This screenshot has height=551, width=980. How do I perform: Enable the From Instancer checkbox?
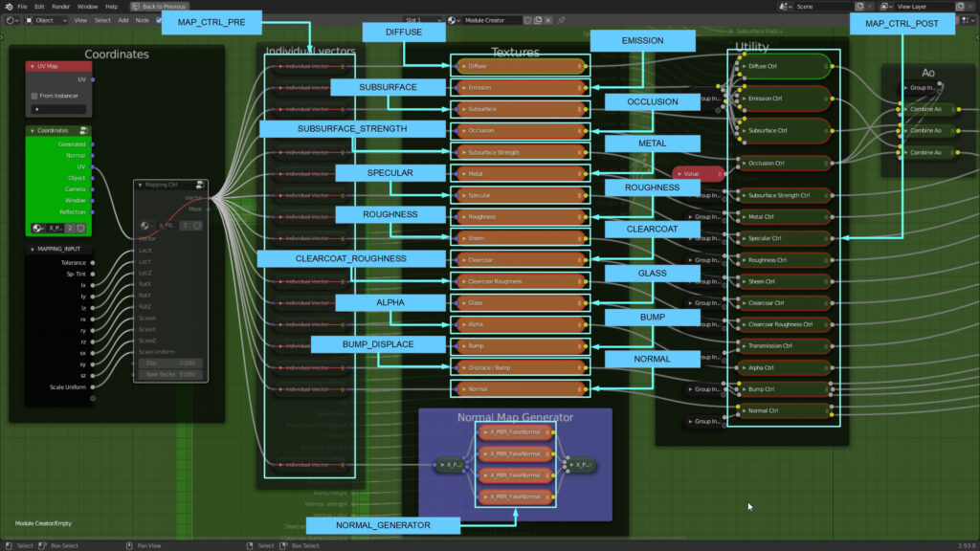pos(34,97)
